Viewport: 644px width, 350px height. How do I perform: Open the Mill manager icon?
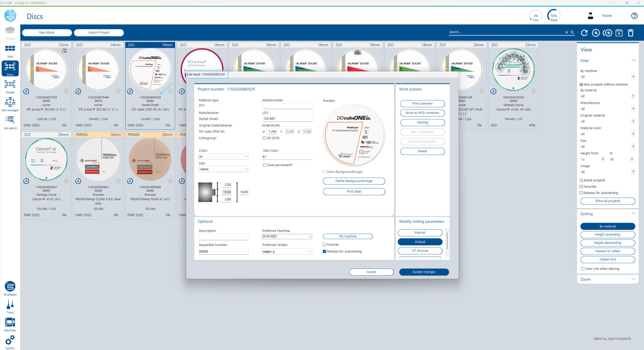click(x=10, y=104)
